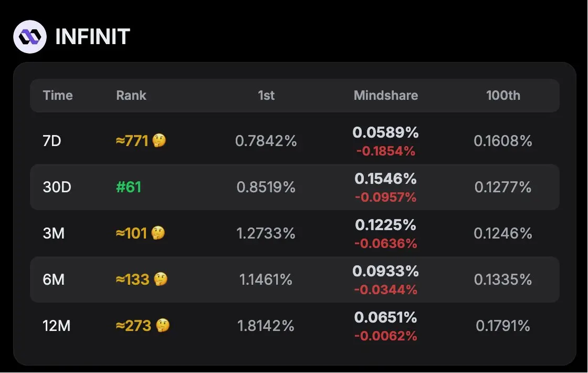This screenshot has width=588, height=373.
Task: Click the -0.0957% red change value
Action: pyautogui.click(x=386, y=197)
